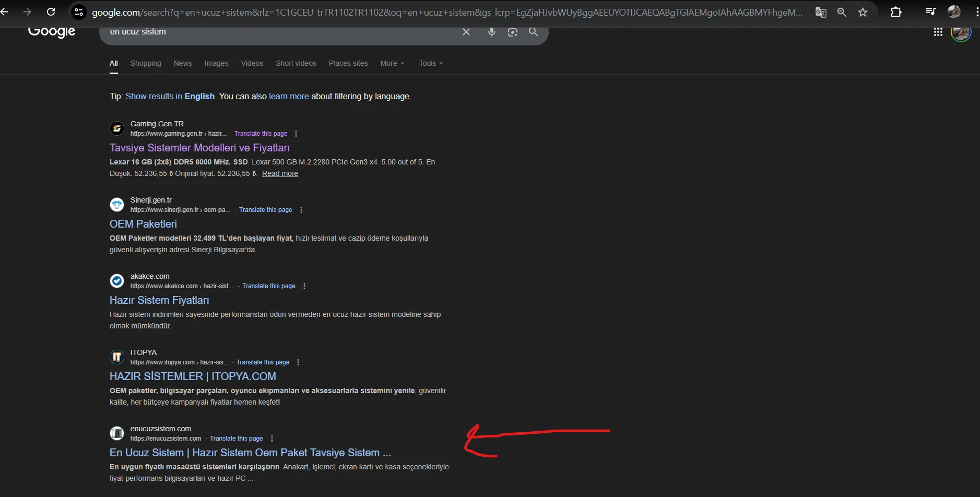Translate the ITOPYA result page
The width and height of the screenshot is (980, 497).
(263, 362)
